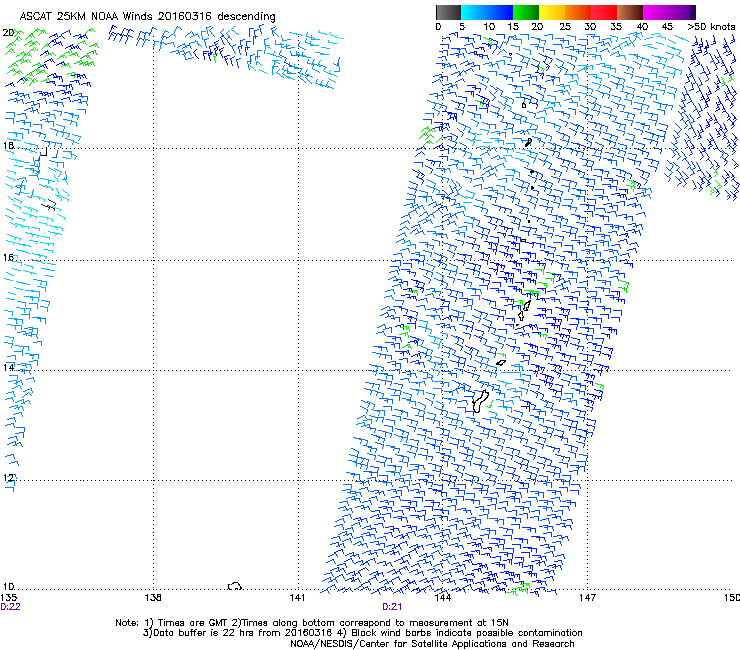Click the cyan 5-10 knots legend segment
The height and width of the screenshot is (650, 740).
(473, 12)
